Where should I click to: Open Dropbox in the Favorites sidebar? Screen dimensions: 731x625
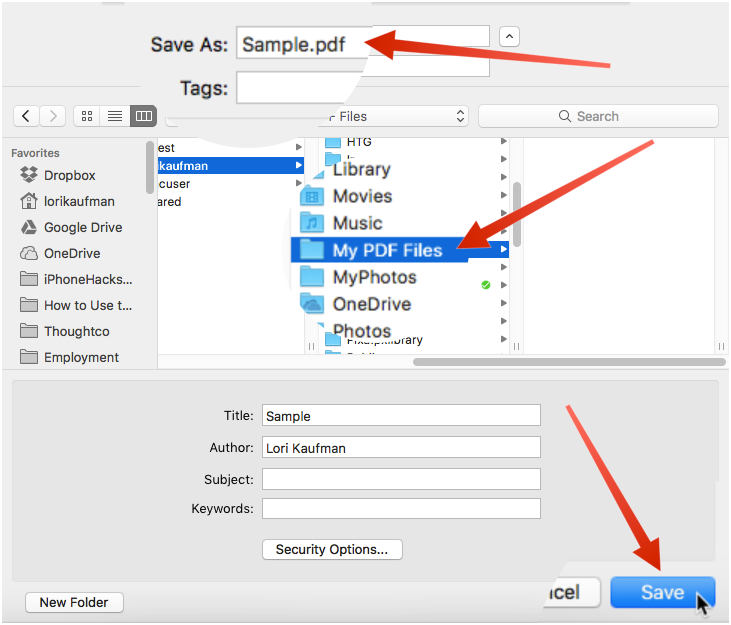(69, 175)
